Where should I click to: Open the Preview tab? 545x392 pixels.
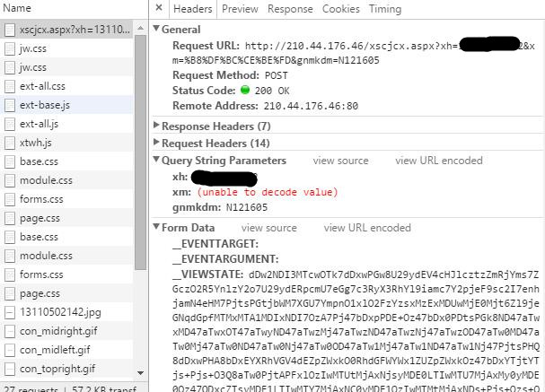coord(240,9)
